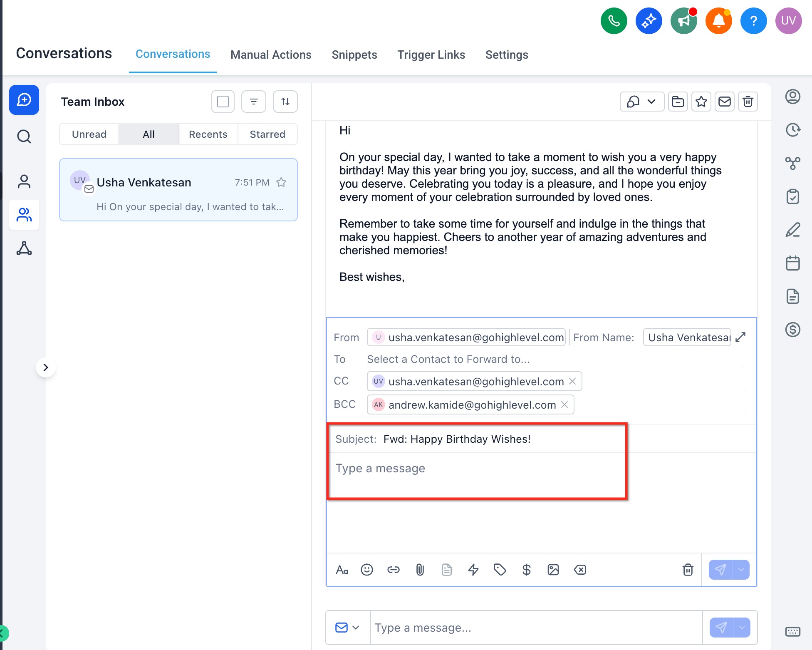Image resolution: width=812 pixels, height=650 pixels.
Task: Open the orange notifications bell
Action: click(718, 21)
